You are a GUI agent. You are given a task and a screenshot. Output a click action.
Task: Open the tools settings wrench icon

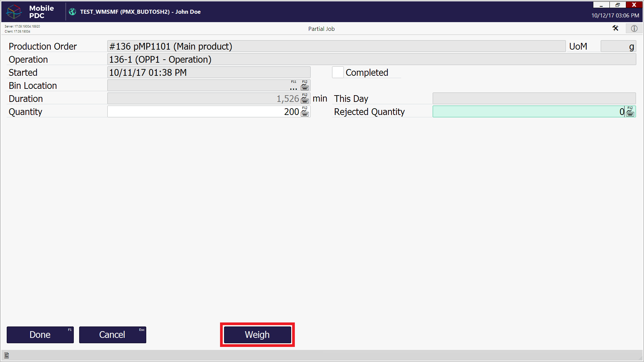pos(615,28)
